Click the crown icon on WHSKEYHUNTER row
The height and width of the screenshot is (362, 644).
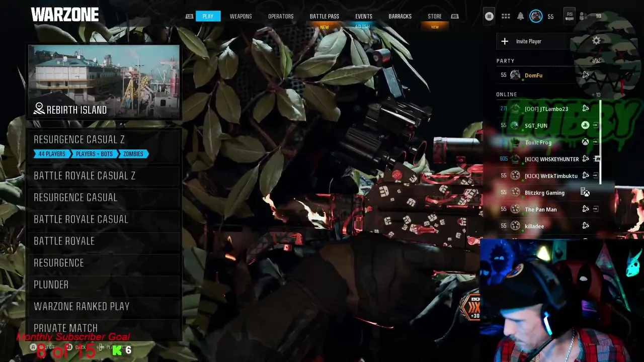click(x=597, y=159)
